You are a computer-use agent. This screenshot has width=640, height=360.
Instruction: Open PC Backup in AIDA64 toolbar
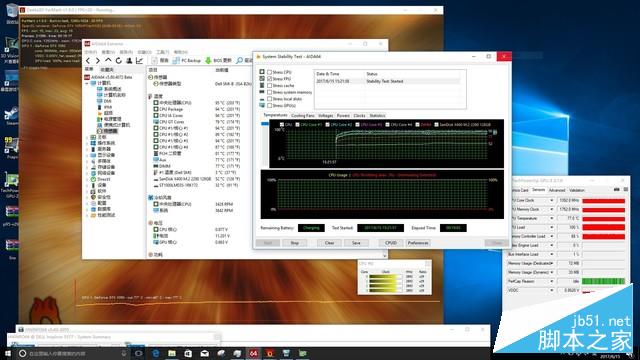[x=187, y=60]
